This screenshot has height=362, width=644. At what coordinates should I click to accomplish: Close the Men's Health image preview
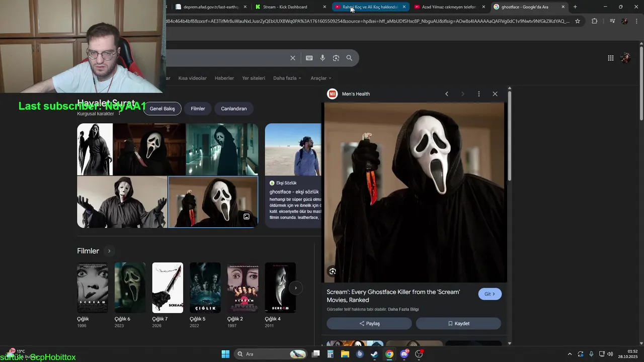coord(495,94)
